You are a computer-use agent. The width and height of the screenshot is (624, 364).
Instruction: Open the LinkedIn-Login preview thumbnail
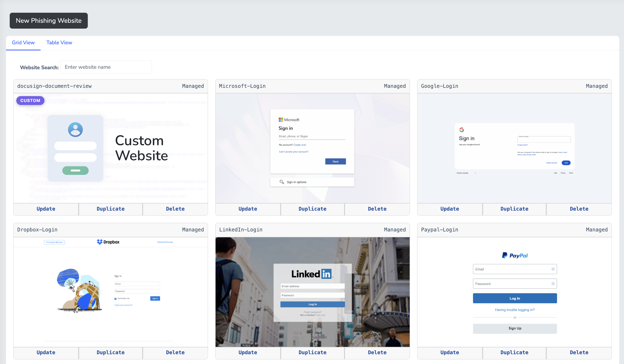click(312, 292)
